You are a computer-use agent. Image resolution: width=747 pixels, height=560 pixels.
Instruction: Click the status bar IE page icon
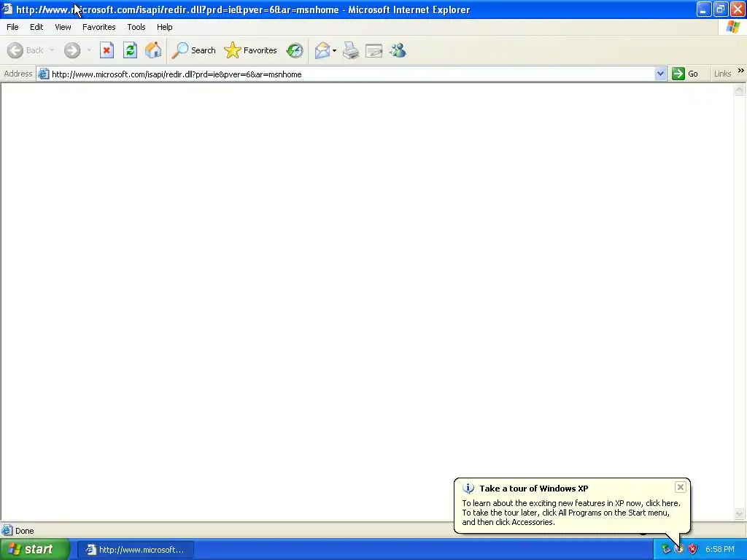[7, 530]
